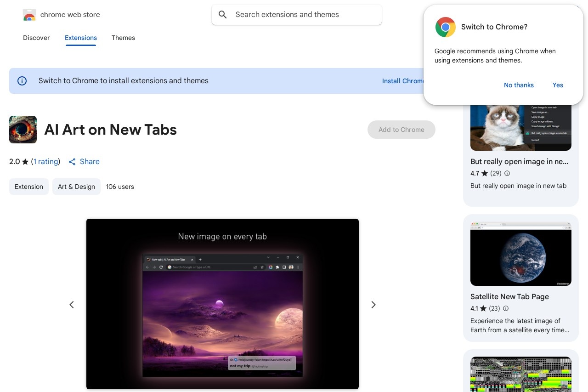Click the AI Art on New Tabs heading
Image resolution: width=588 pixels, height=392 pixels.
(x=110, y=130)
